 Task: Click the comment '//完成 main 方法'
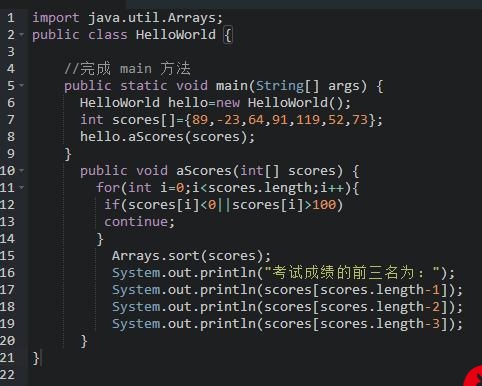tap(128, 69)
